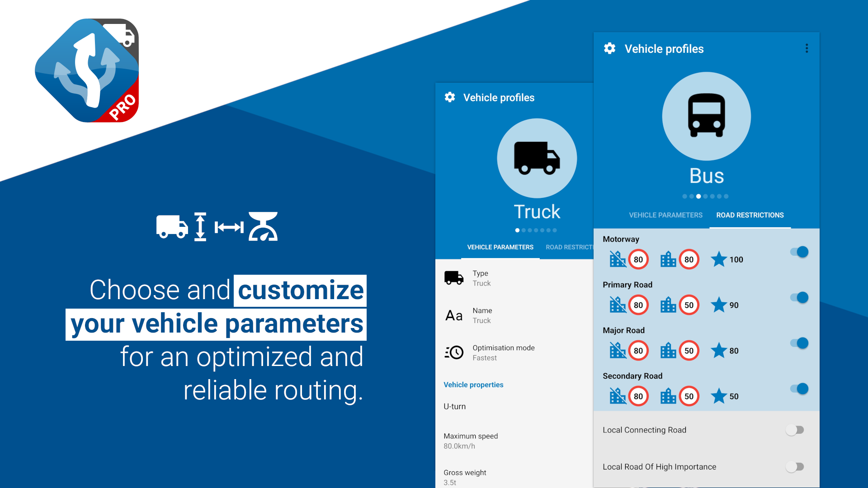Image resolution: width=868 pixels, height=488 pixels.
Task: Disable the Motorway toggle
Action: pyautogui.click(x=799, y=252)
